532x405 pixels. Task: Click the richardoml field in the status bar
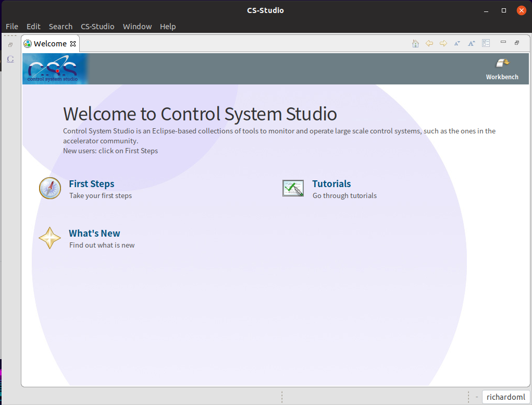505,397
